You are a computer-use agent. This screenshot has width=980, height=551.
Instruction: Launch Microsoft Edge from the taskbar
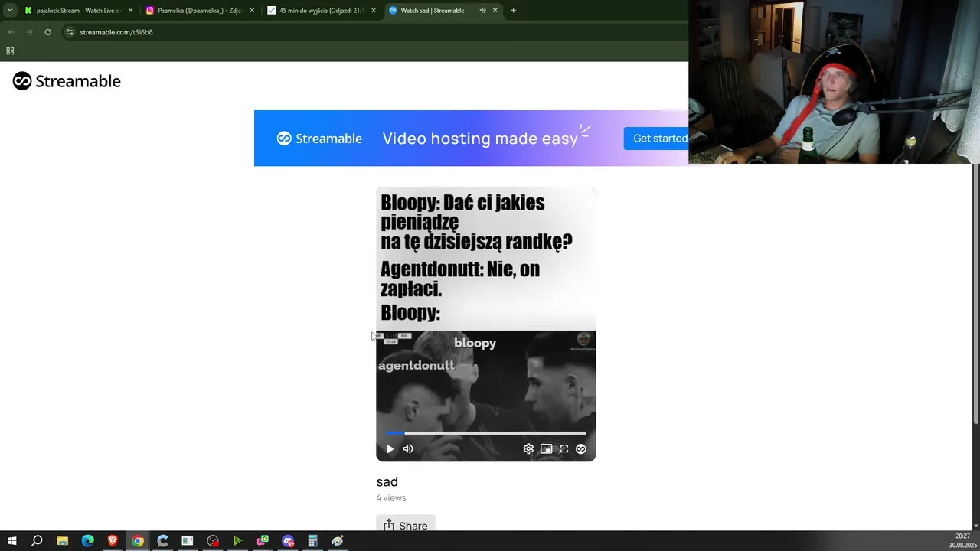pyautogui.click(x=87, y=541)
